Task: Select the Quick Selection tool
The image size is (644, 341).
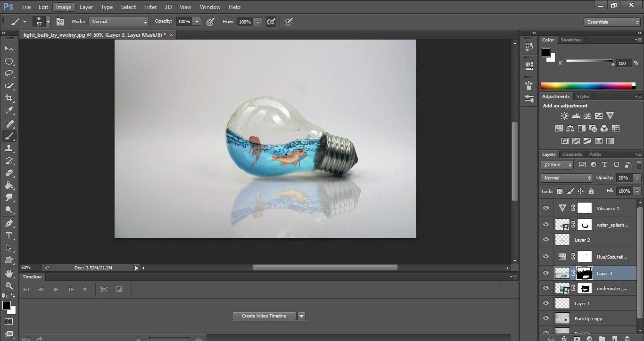Action: [x=9, y=86]
